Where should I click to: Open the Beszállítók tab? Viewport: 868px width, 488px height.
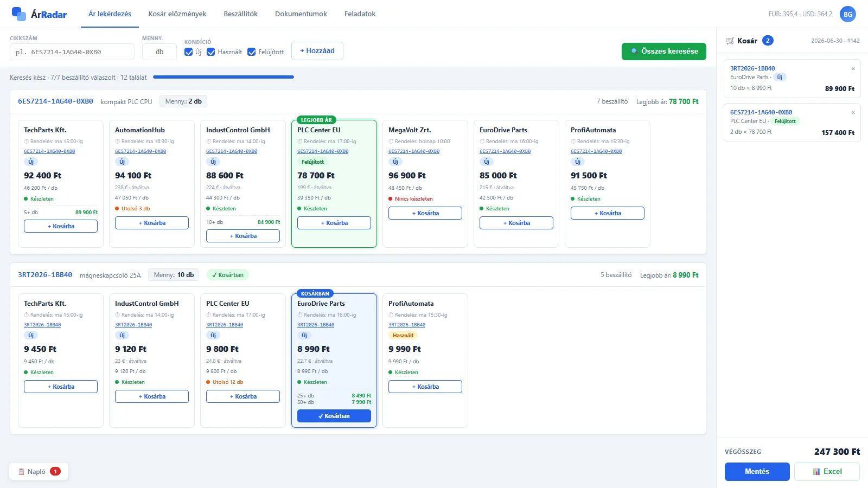[240, 14]
